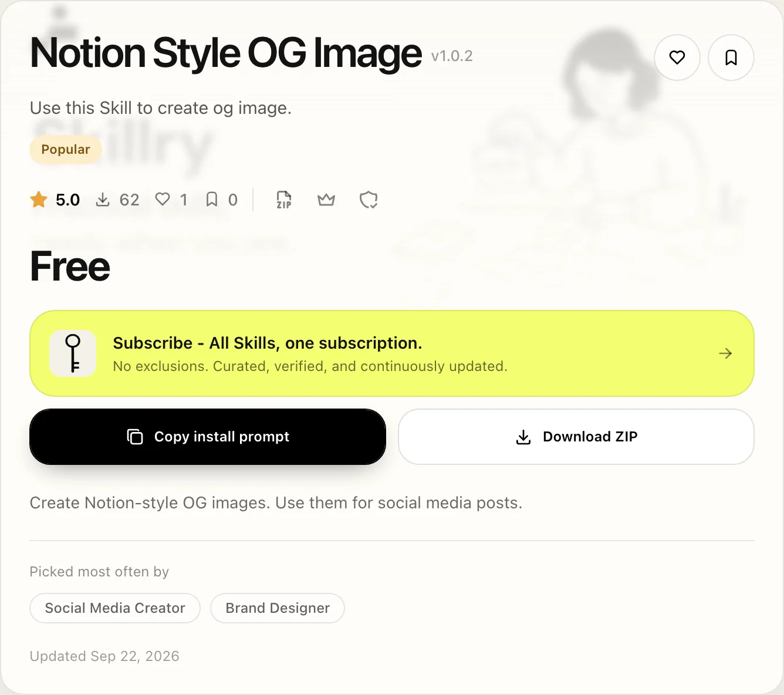Bookmark this skill using the top-right button
Screen dimensions: 784x695
731,58
